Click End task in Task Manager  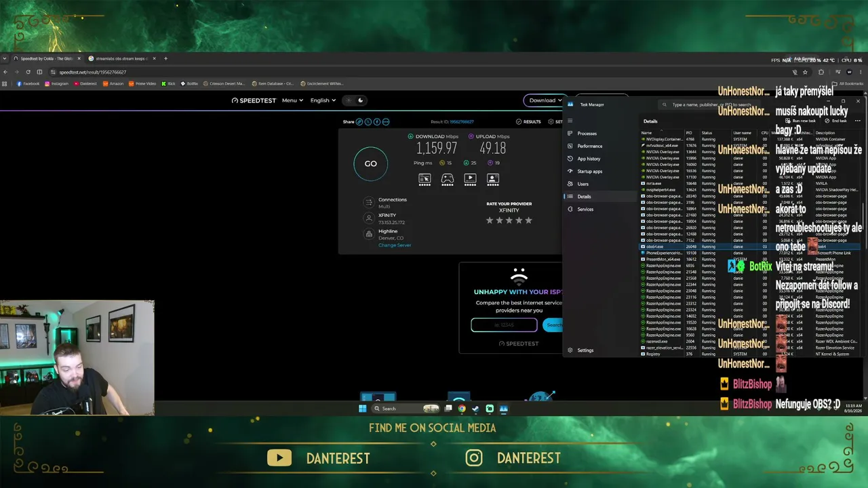[835, 121]
